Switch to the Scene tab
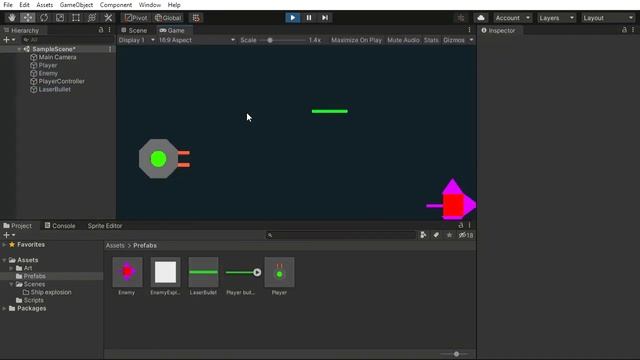The height and width of the screenshot is (360, 640). click(x=134, y=31)
